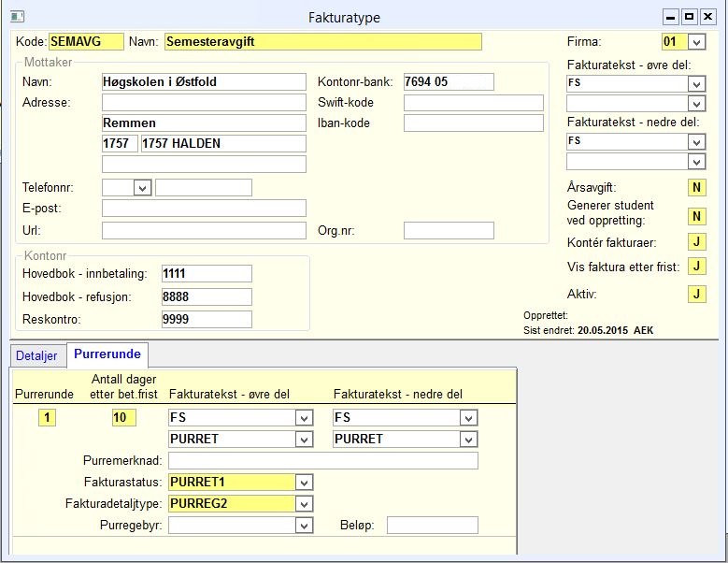Switch to the Detaljer tab
The width and height of the screenshot is (728, 563).
[x=36, y=355]
